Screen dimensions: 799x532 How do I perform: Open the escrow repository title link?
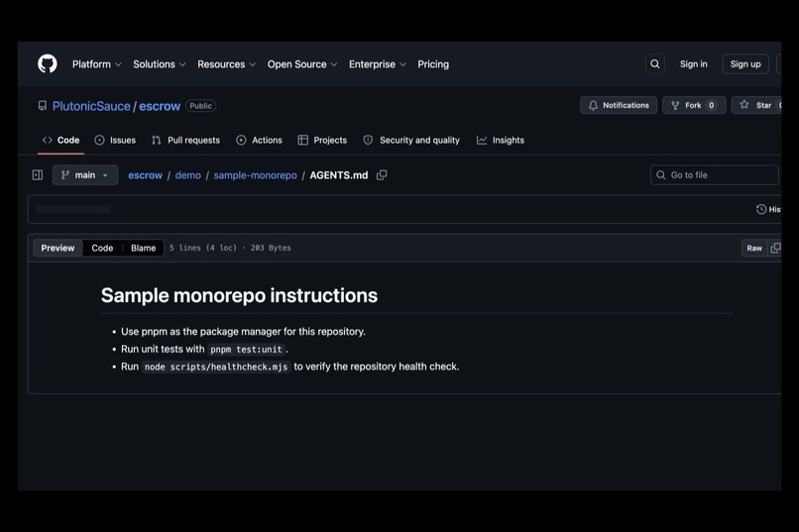160,106
